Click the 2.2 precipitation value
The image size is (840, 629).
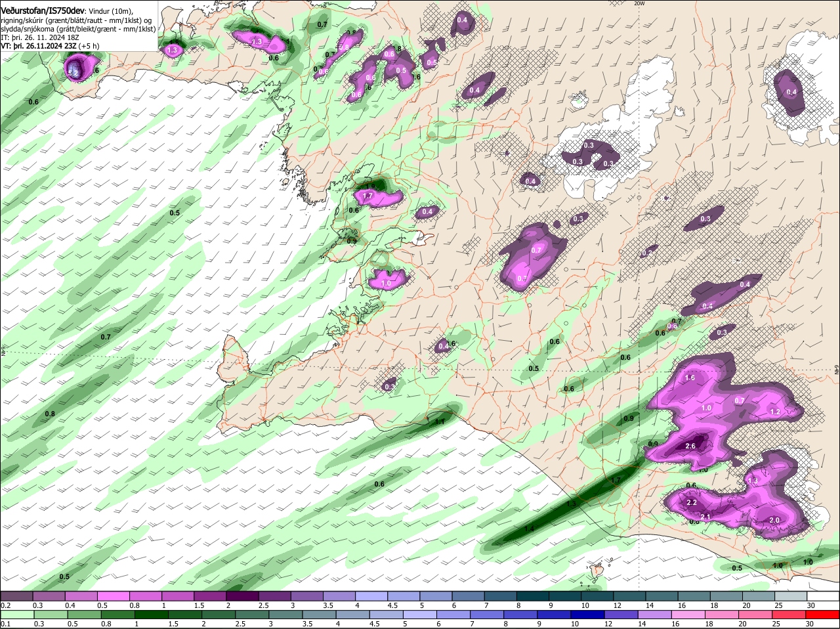click(691, 502)
